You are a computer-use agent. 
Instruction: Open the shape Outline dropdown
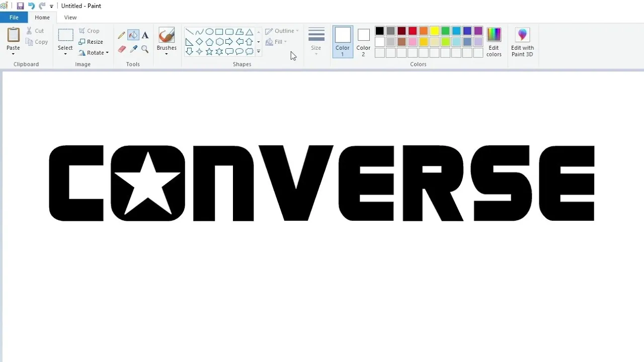click(282, 31)
